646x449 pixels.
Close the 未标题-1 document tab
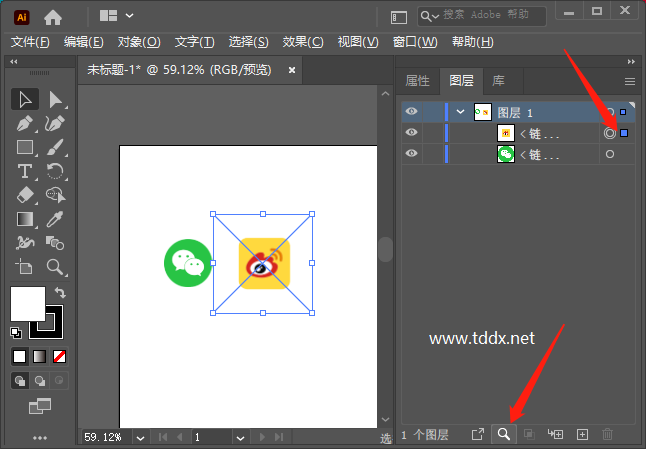click(292, 70)
